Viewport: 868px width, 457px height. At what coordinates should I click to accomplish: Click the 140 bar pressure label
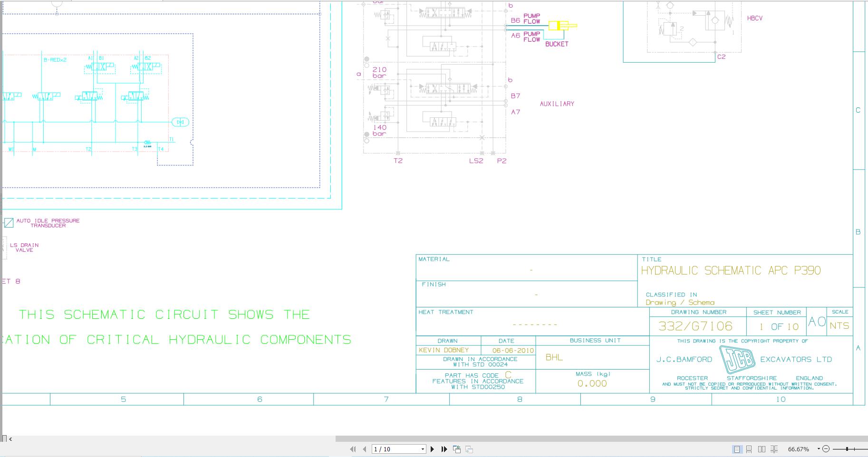pos(379,130)
